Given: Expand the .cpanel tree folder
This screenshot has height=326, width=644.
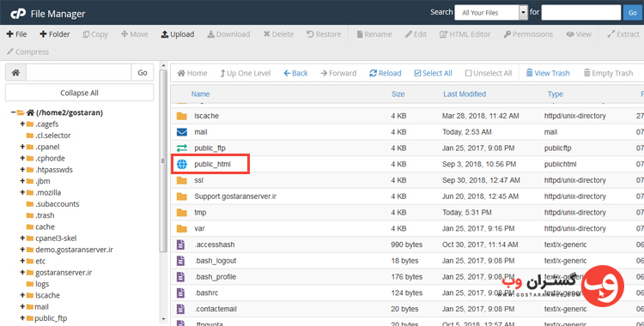Looking at the screenshot, I should [22, 147].
